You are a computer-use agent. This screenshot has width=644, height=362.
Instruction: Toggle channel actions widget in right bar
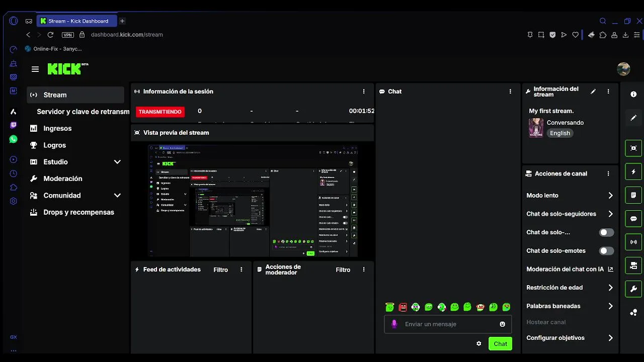tap(633, 265)
